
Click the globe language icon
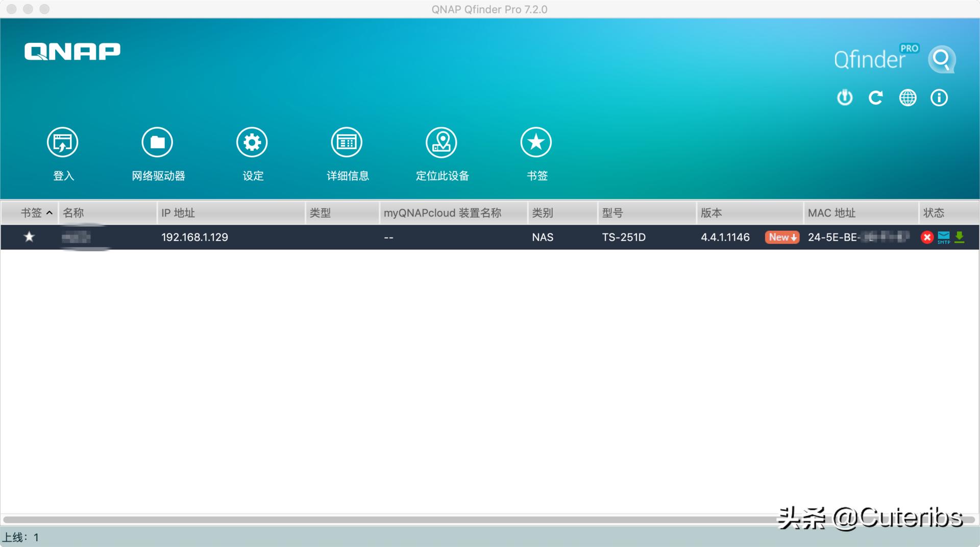pos(908,98)
